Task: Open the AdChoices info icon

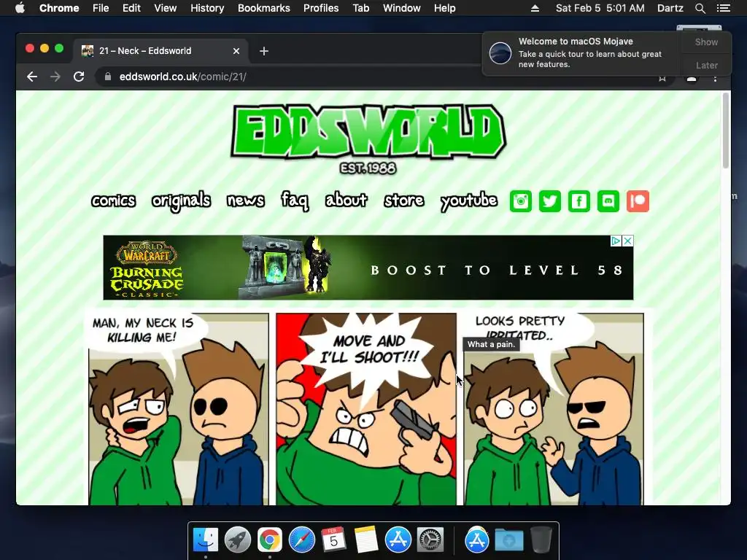Action: pyautogui.click(x=616, y=241)
